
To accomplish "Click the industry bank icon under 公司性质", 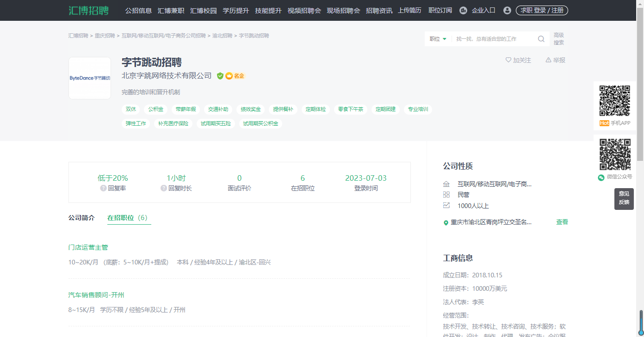I will [446, 184].
